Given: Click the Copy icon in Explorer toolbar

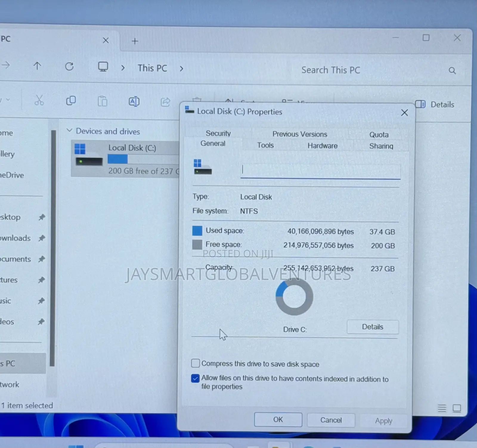Looking at the screenshot, I should 71,101.
